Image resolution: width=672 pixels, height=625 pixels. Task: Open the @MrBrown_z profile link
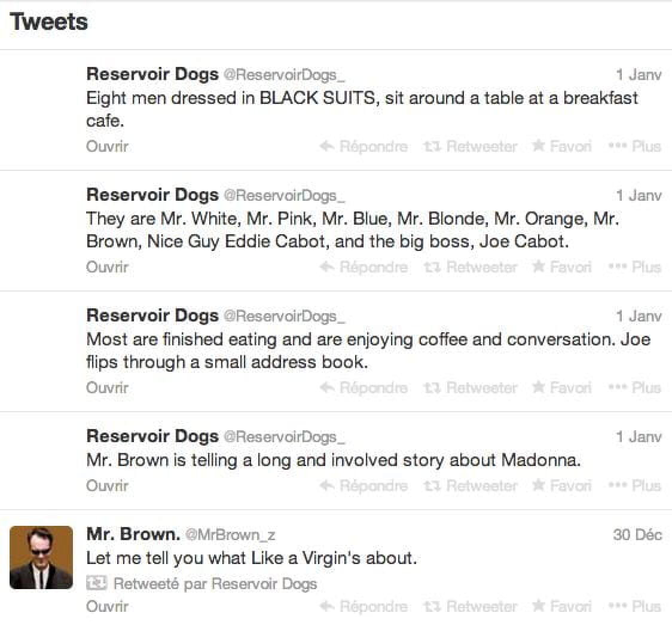(x=230, y=535)
